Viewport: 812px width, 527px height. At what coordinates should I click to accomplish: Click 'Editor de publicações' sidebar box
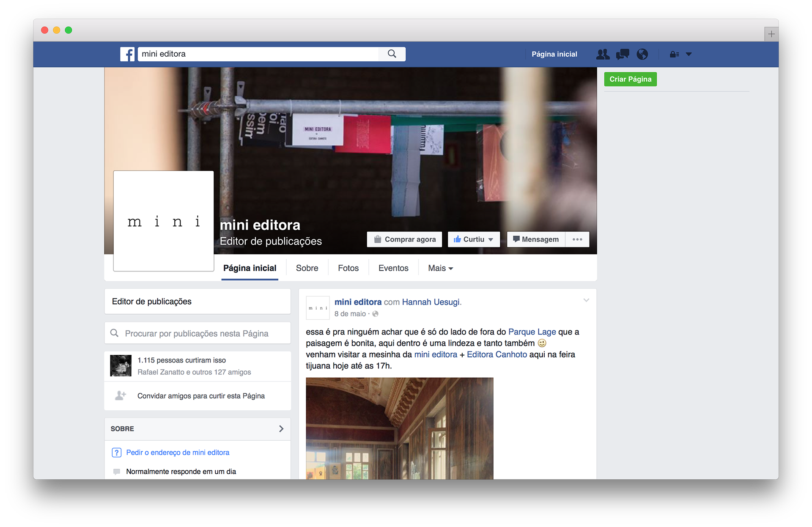coord(198,302)
